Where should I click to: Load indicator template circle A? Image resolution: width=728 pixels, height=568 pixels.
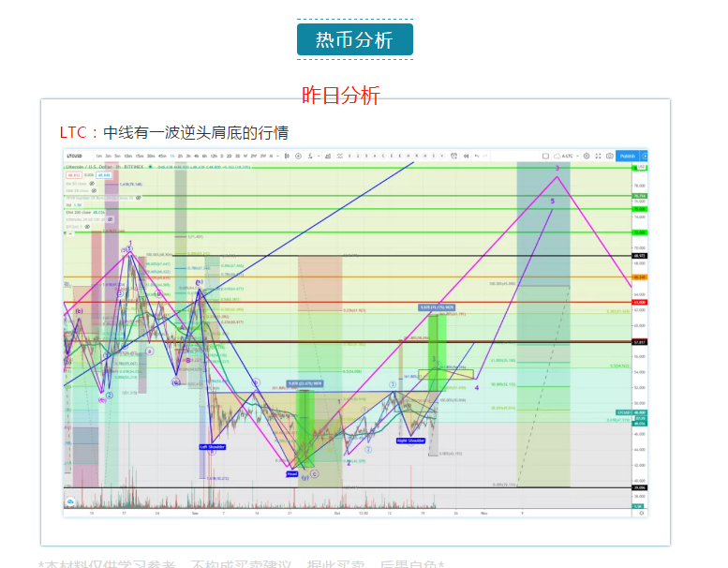375,156
